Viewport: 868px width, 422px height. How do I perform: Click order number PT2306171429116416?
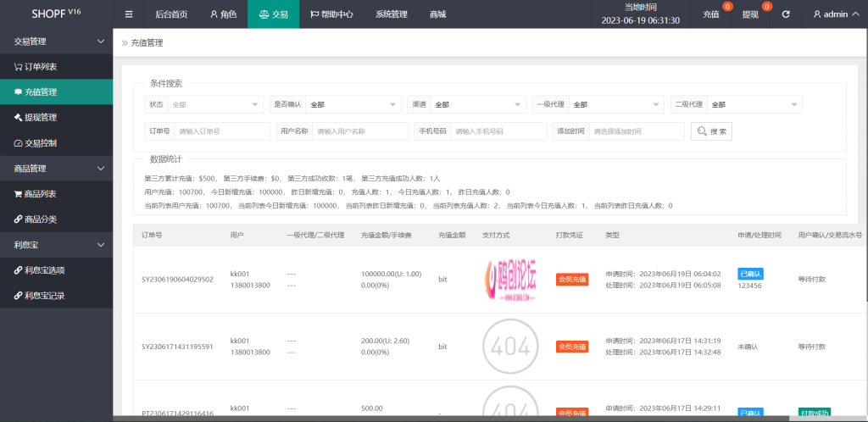(x=178, y=414)
